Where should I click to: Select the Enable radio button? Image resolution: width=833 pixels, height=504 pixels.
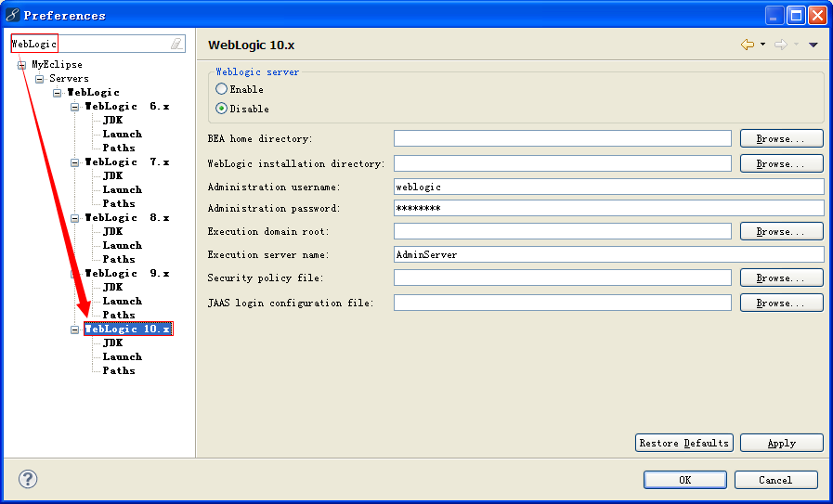tap(221, 89)
